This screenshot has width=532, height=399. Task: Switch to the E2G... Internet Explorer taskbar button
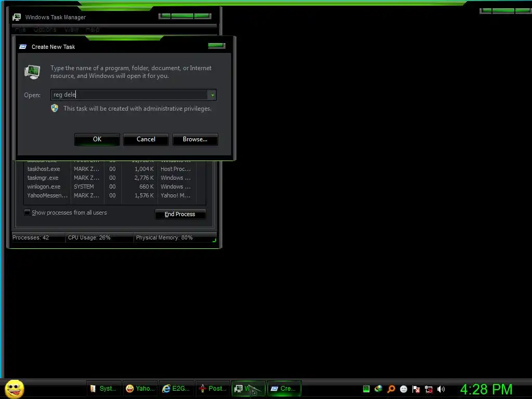[x=176, y=389]
